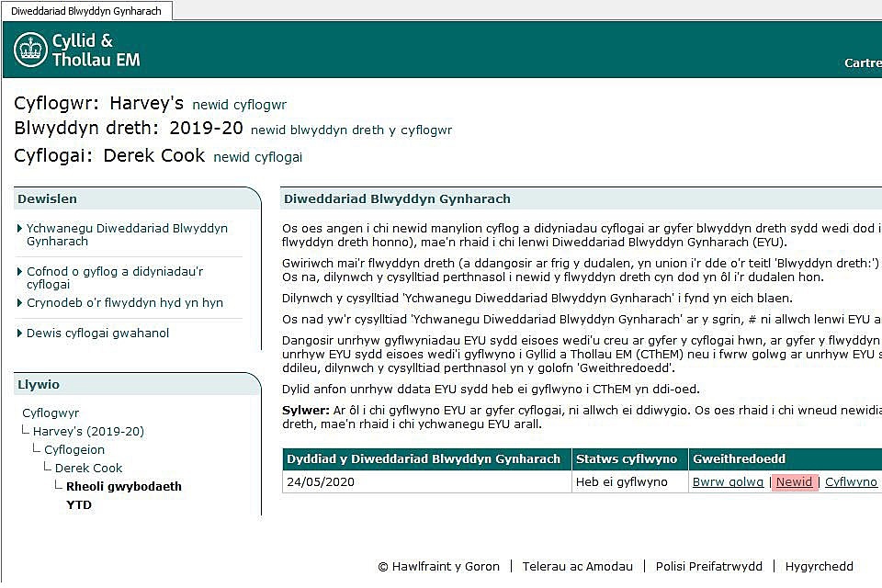Click the highlighted Newid link
Screen dimensions: 882x588
(x=794, y=481)
